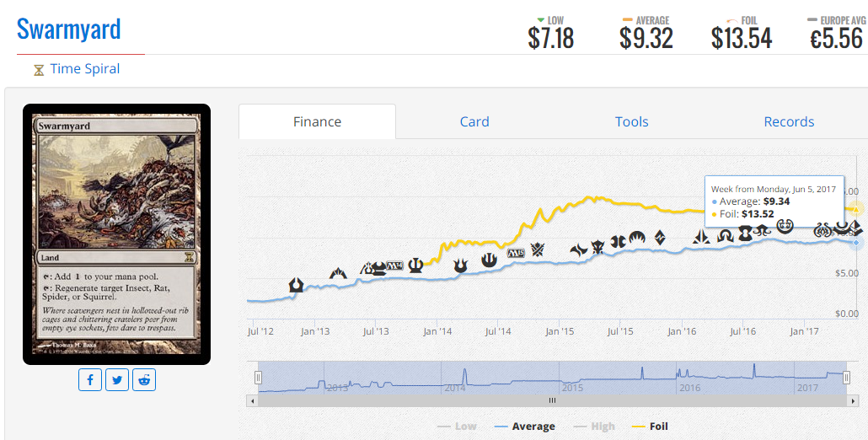Screen dimensions: 868x440
Task: Click the Magic Origins set symbol
Action: (x=637, y=238)
